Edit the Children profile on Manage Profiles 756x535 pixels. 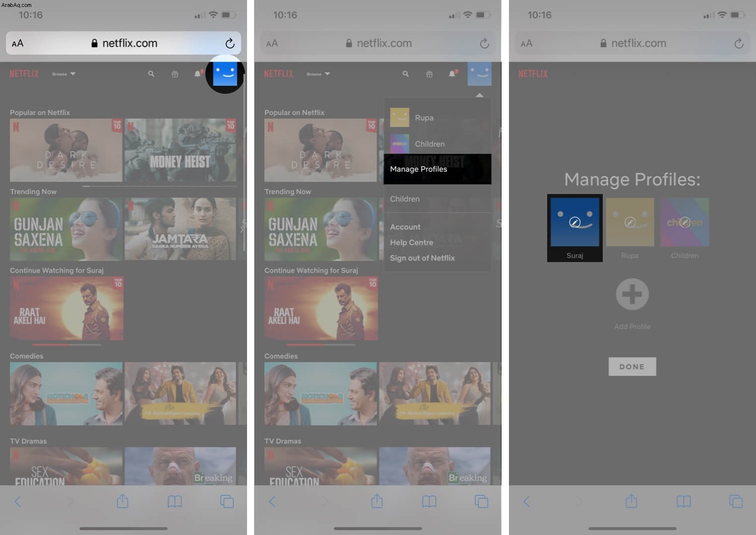(x=685, y=222)
